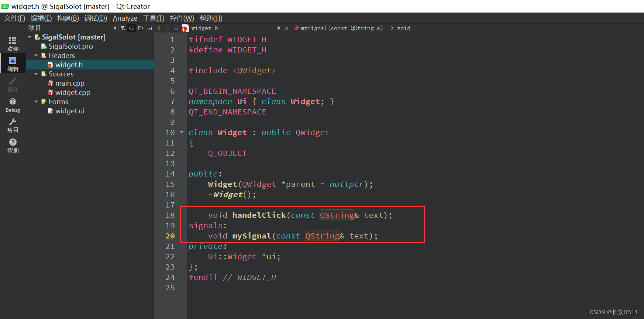Click the handelClick function name

point(259,215)
